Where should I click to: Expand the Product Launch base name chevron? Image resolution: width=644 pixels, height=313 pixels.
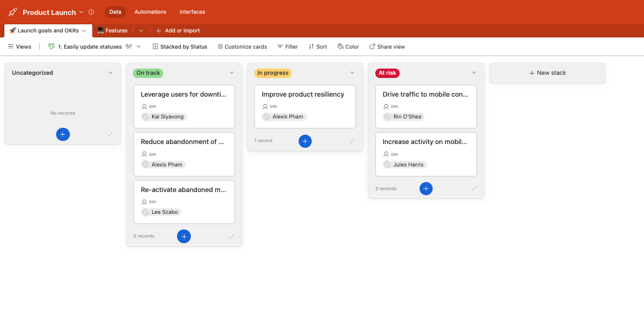coord(81,12)
